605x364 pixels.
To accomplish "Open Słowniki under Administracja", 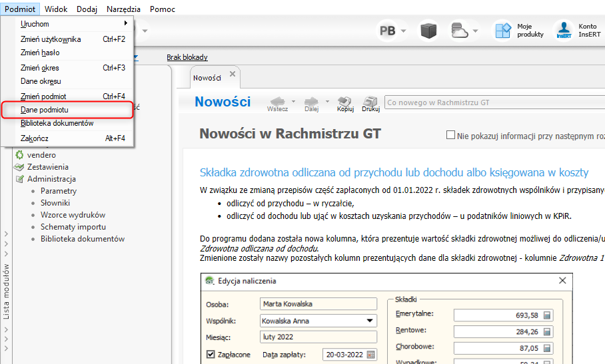I will pyautogui.click(x=55, y=203).
